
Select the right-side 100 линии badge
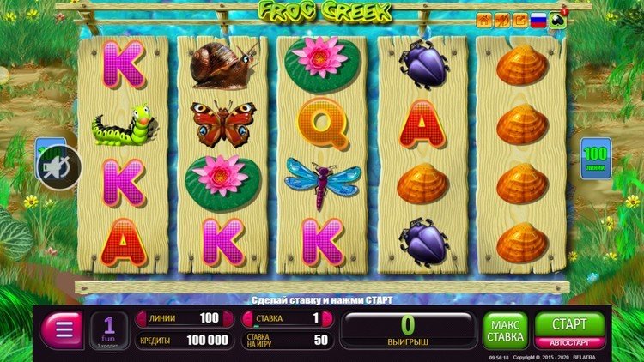tap(596, 159)
